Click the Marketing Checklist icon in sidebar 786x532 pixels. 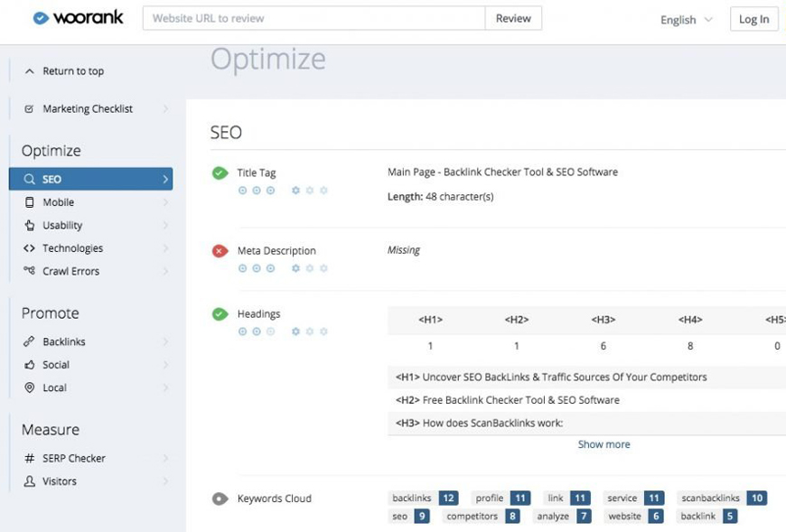[29, 109]
